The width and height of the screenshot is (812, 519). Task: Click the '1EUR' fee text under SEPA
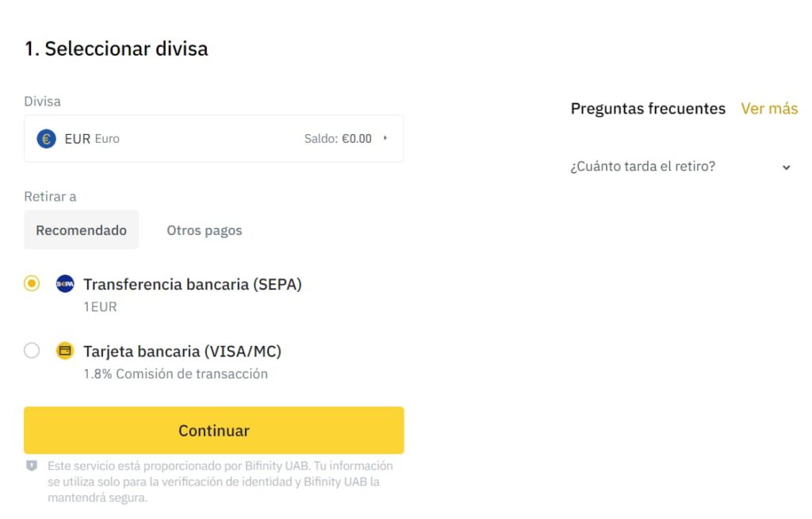100,306
